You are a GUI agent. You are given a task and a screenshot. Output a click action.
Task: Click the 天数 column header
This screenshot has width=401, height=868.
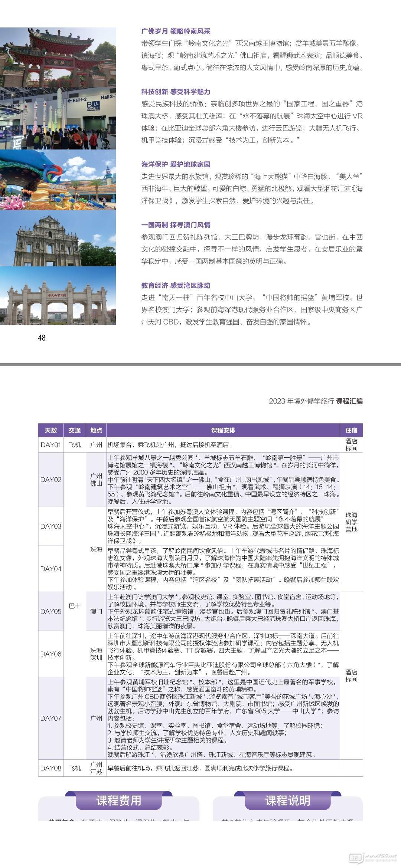51,430
